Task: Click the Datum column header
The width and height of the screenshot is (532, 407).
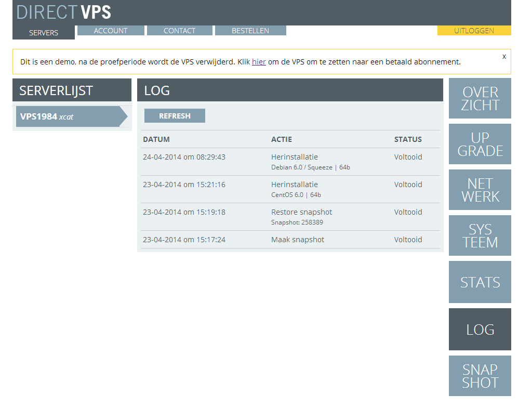Action: point(156,139)
